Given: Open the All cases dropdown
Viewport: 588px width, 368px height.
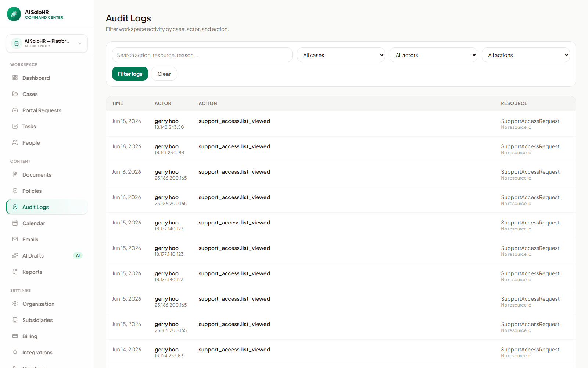Looking at the screenshot, I should click(341, 55).
